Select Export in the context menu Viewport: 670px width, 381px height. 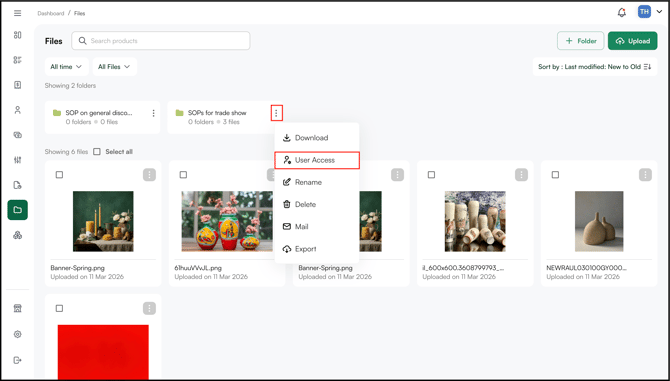click(317, 249)
